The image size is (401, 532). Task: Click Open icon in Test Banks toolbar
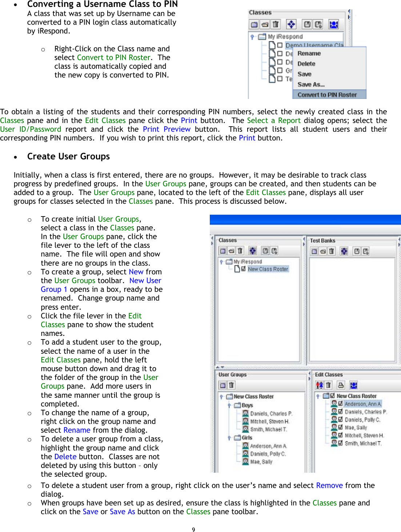coord(323,251)
